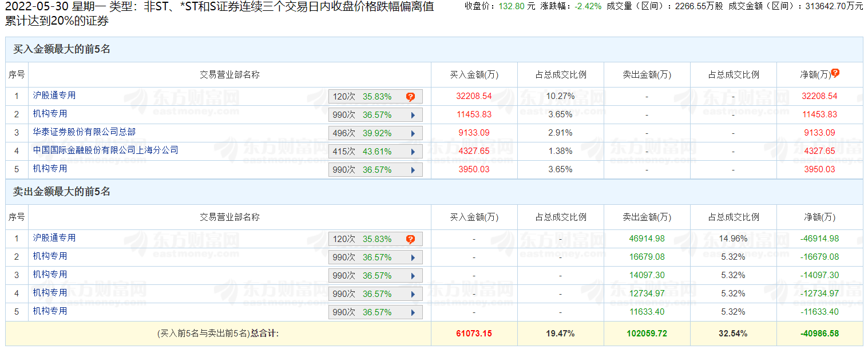Open 沪股通专用 link in the top buyers table
868x349 pixels.
54,96
